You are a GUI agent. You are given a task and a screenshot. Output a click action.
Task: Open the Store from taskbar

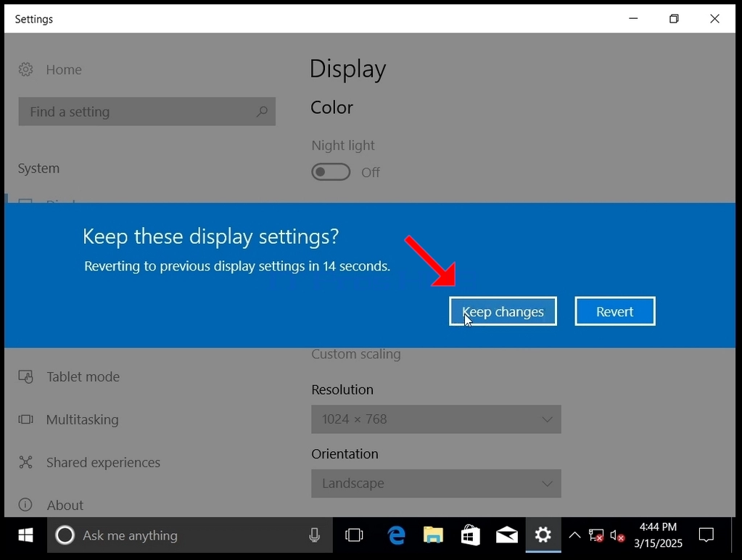point(470,535)
